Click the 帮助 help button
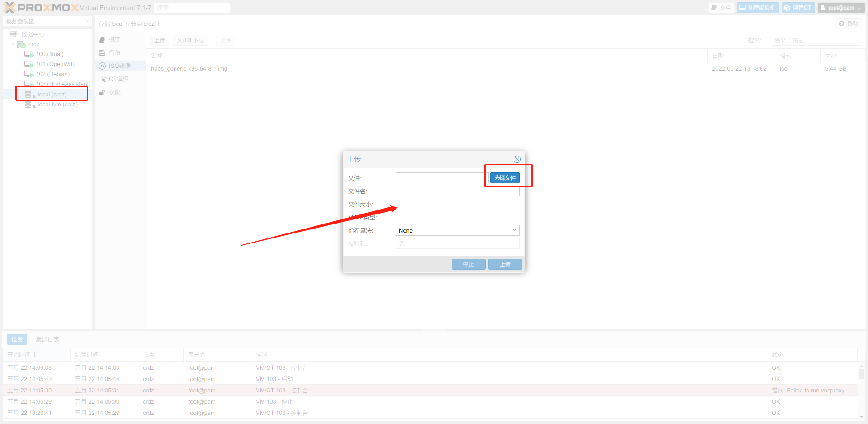 tap(848, 24)
